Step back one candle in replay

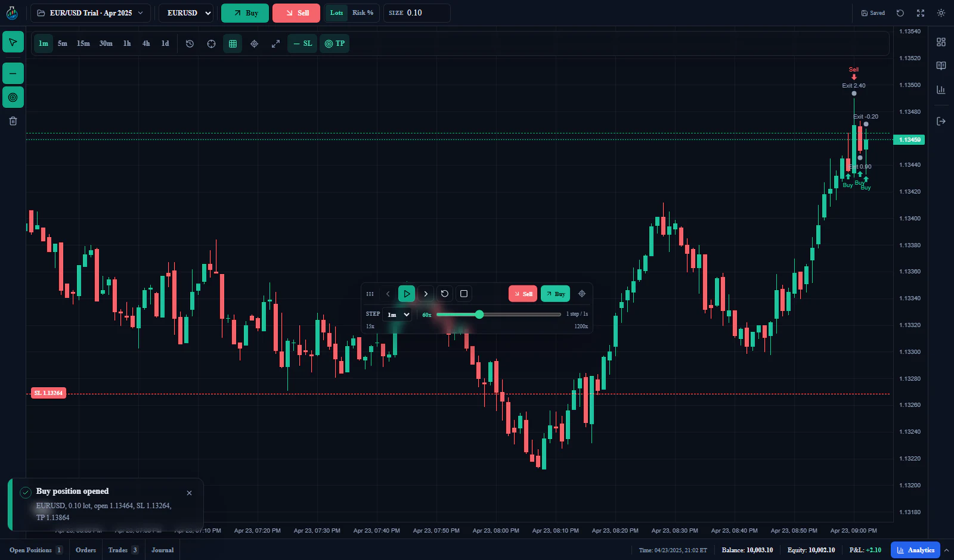click(388, 294)
